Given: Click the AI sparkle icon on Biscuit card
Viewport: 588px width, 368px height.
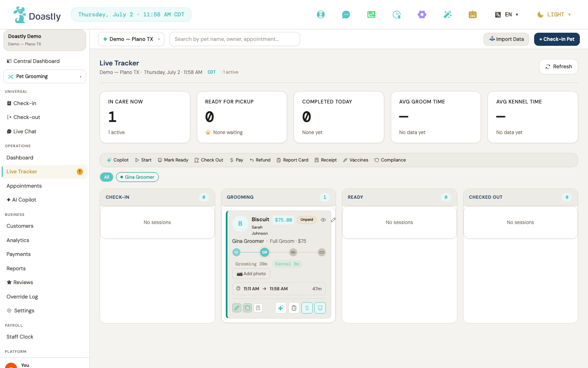Looking at the screenshot, I should coord(281,308).
